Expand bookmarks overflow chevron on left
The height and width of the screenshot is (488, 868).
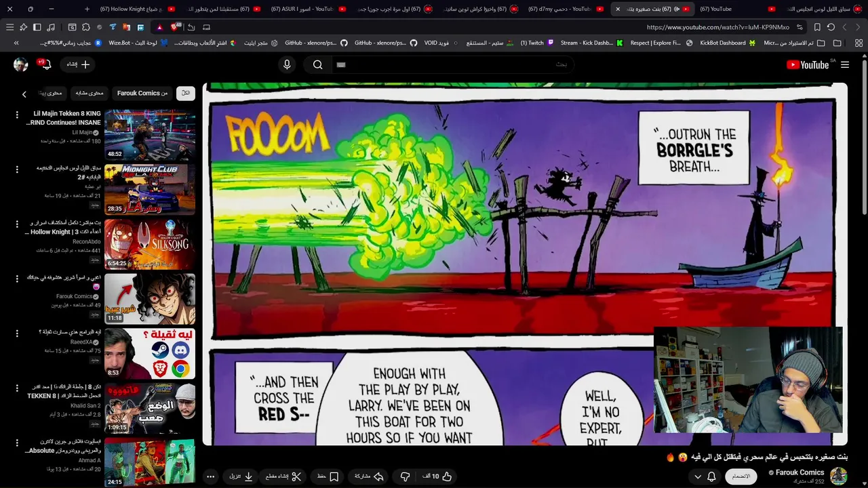(x=16, y=43)
